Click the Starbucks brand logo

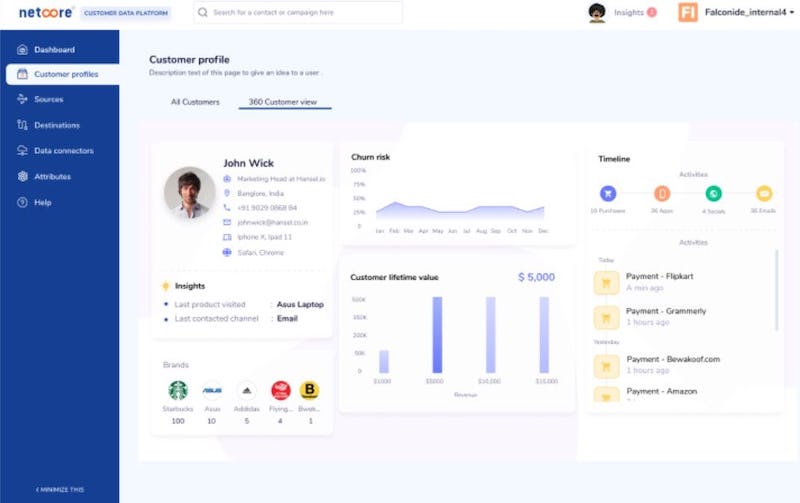pos(178,391)
